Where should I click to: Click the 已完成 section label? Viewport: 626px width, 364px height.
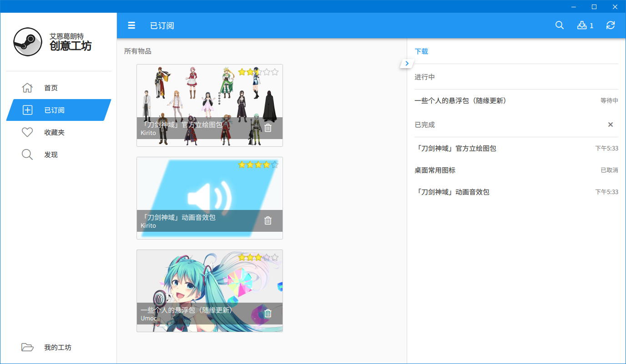click(x=424, y=125)
